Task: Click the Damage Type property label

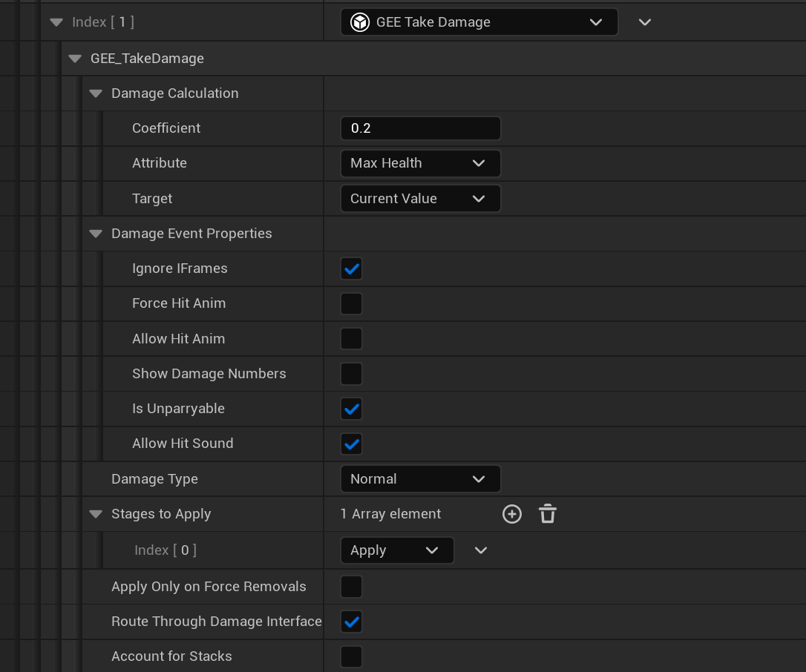Action: tap(154, 479)
